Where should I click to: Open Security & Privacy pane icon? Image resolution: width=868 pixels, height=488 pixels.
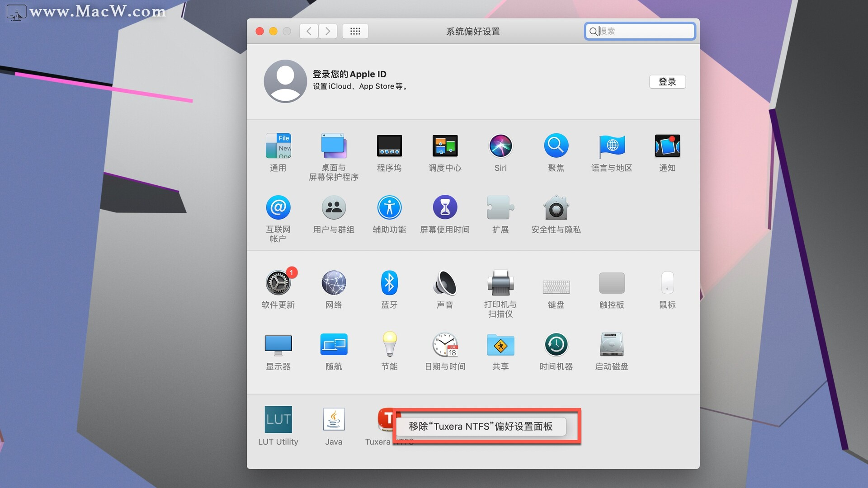[x=556, y=208]
